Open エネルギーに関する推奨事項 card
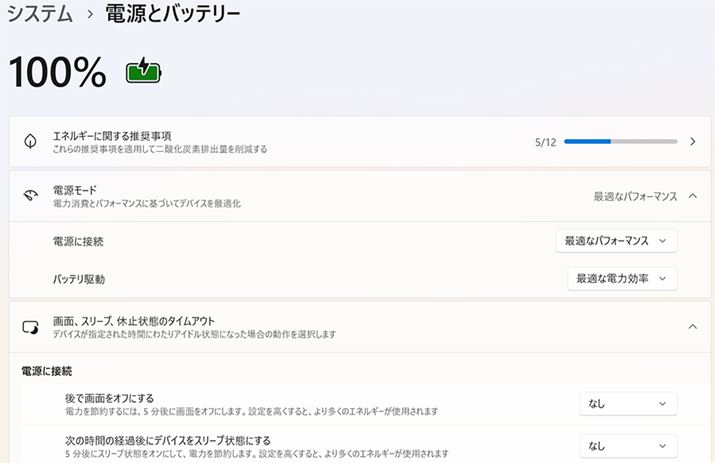The width and height of the screenshot is (715, 463). coord(359,142)
